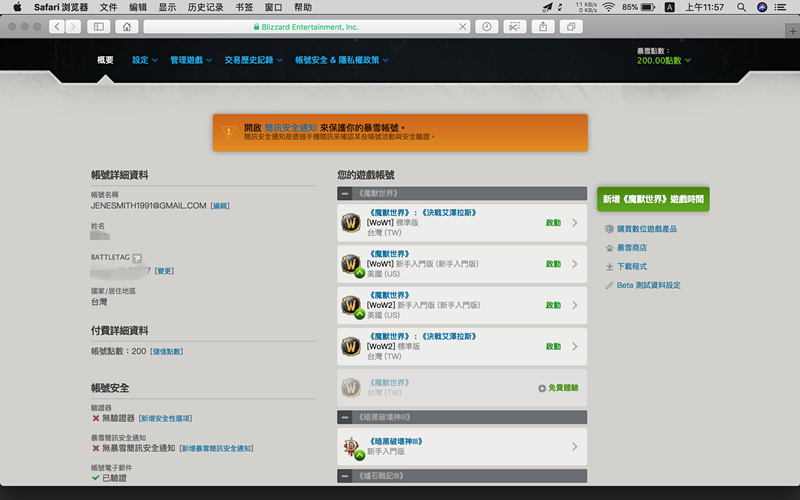Open the 《暗黑破壞神III》 game title link
Screen dimensions: 800x500
click(396, 441)
